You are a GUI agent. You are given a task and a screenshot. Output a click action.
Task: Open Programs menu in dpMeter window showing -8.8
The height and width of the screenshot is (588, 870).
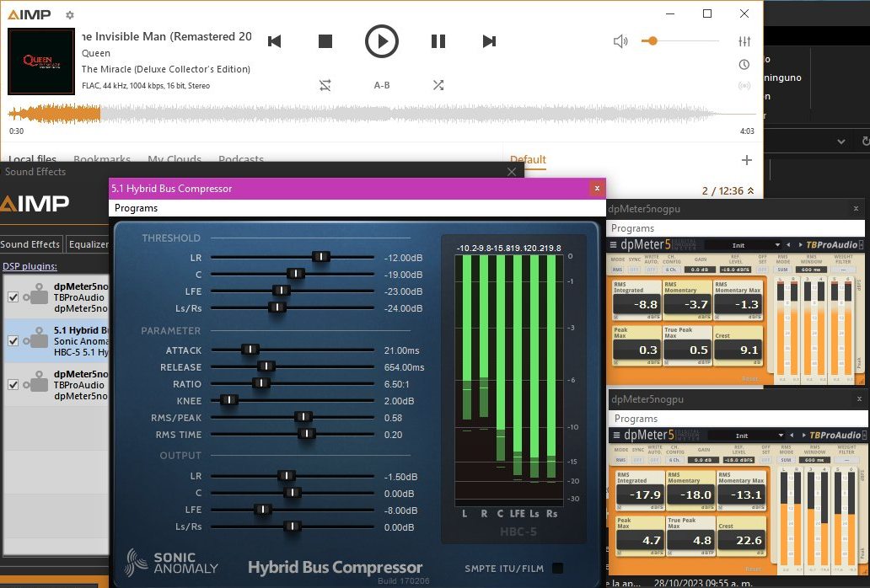click(632, 228)
